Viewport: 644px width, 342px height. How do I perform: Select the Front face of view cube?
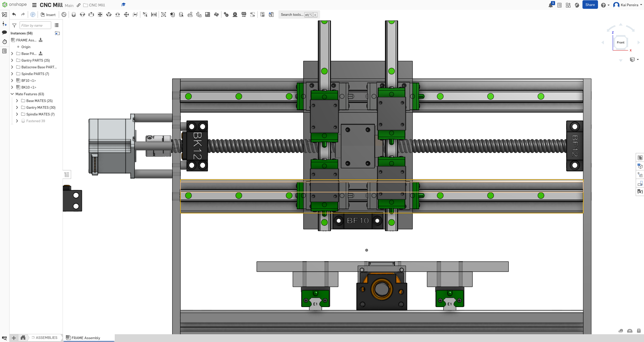(620, 42)
